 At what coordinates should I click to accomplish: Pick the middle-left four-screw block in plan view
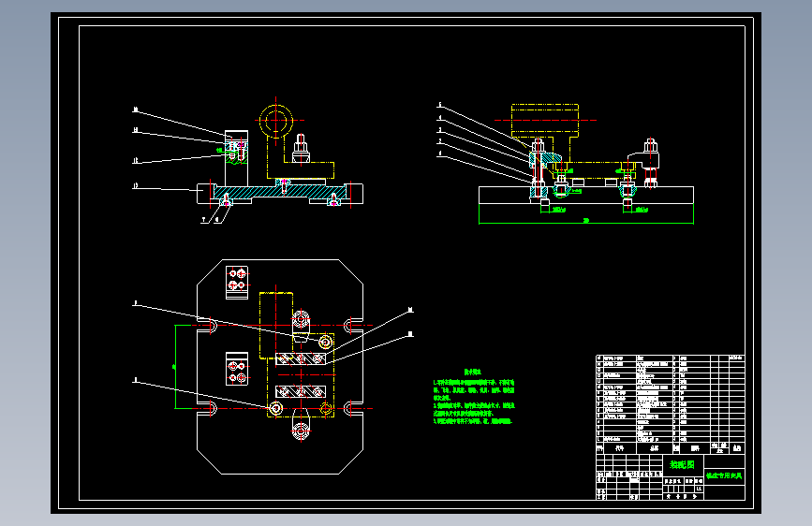point(237,369)
